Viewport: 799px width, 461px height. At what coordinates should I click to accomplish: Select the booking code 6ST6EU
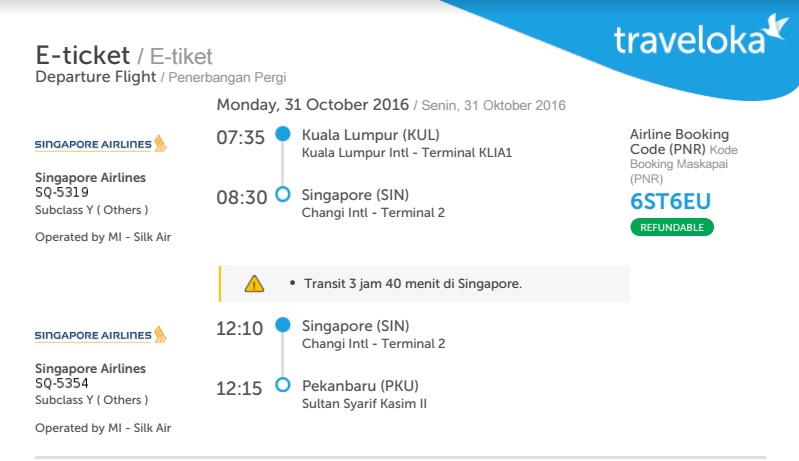pyautogui.click(x=670, y=202)
